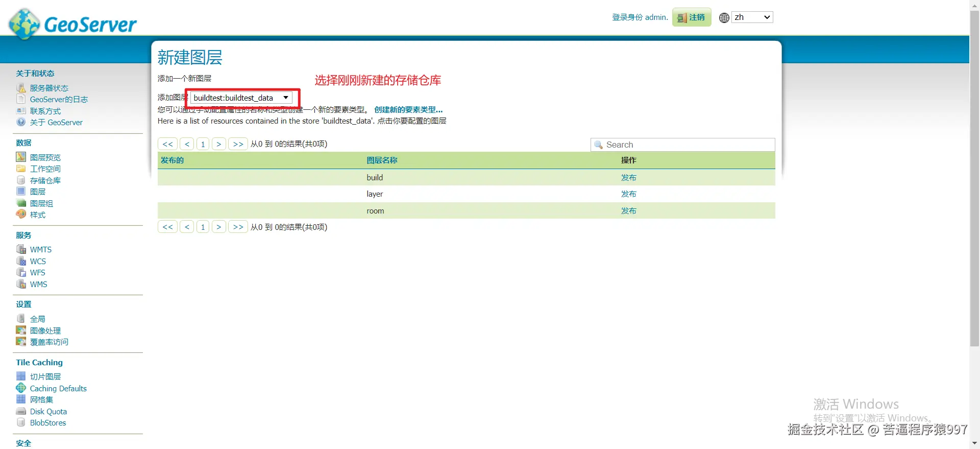980x449 pixels.
Task: Open 全局 settings link
Action: tap(38, 319)
